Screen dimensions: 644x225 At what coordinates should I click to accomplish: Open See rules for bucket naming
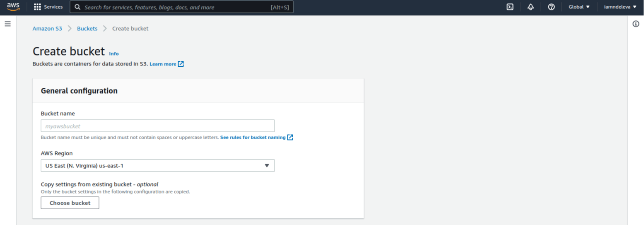(x=253, y=137)
